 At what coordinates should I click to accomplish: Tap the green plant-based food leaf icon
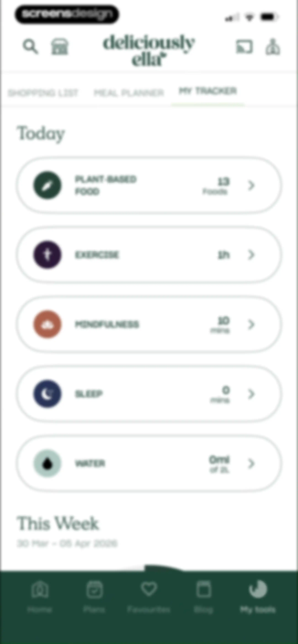(47, 185)
